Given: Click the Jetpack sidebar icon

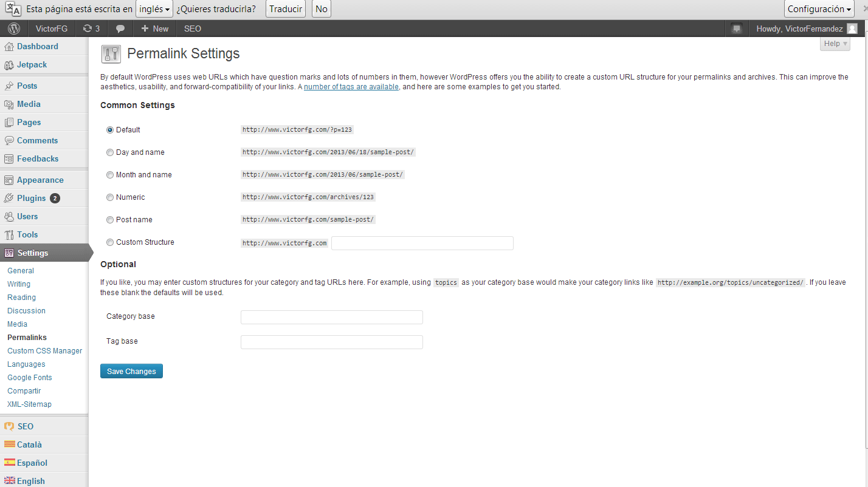Looking at the screenshot, I should (9, 65).
